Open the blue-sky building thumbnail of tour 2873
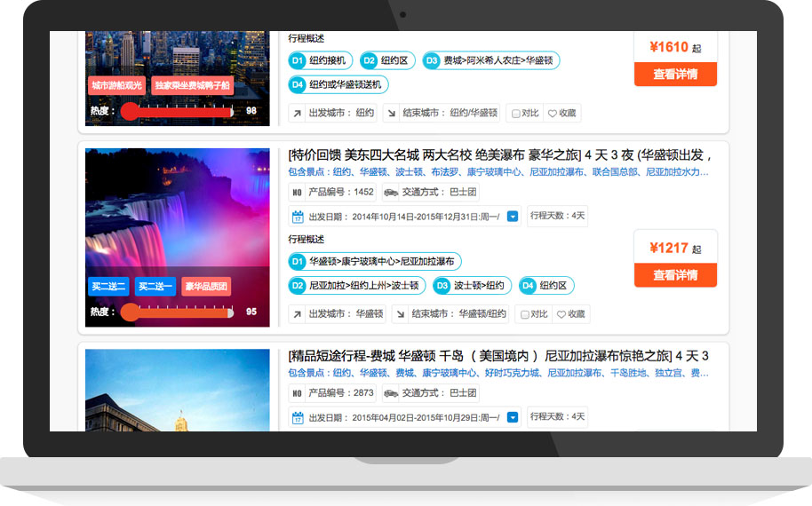Viewport: 812px width, 506px height. click(x=178, y=390)
